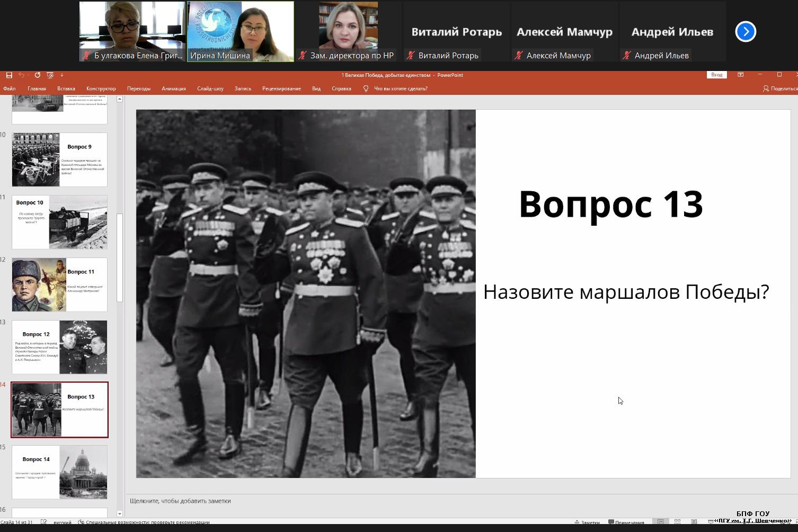The width and height of the screenshot is (798, 532).
Task: Click the 'Назовите маршалов Победы?' text
Action: pos(626,292)
